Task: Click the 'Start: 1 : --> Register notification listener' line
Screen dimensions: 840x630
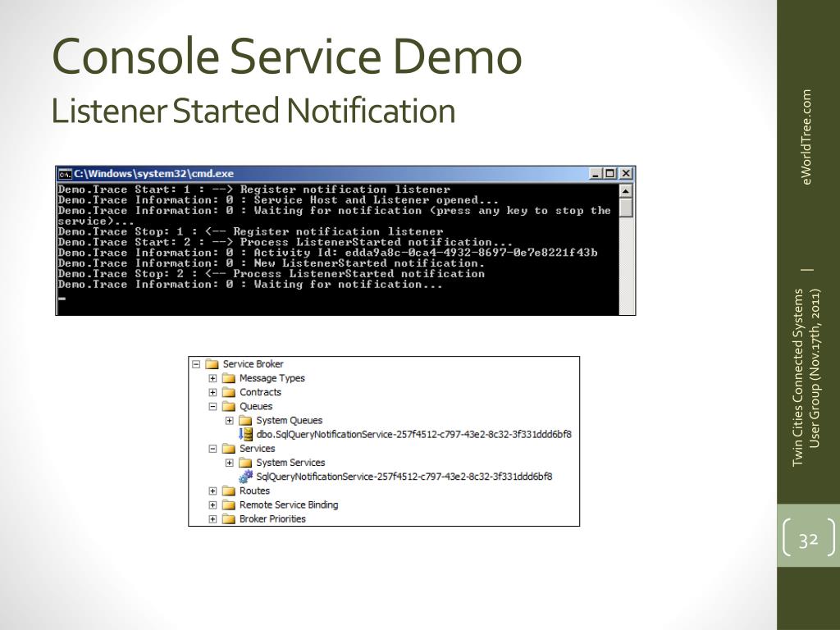Action: pyautogui.click(x=254, y=189)
